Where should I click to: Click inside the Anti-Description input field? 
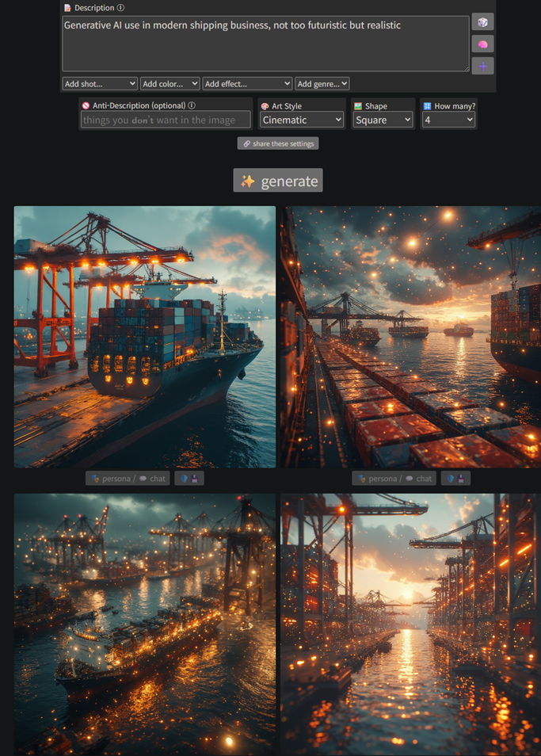pos(166,120)
